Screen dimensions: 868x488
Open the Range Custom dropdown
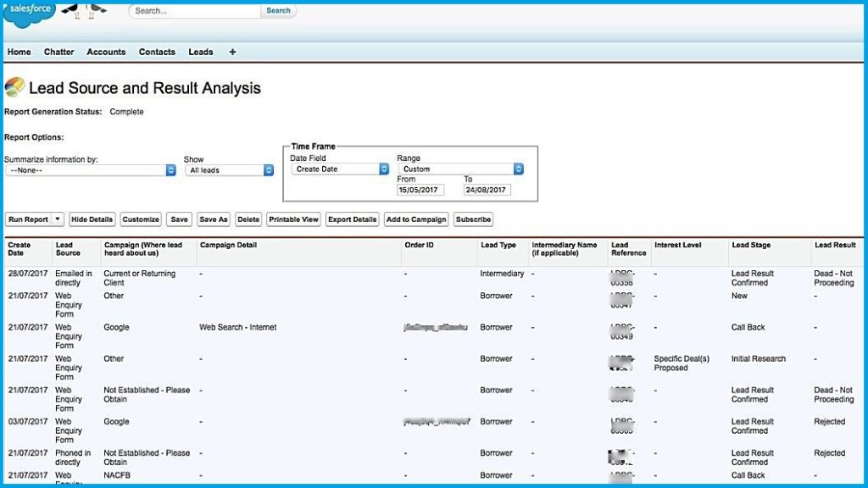pos(459,169)
